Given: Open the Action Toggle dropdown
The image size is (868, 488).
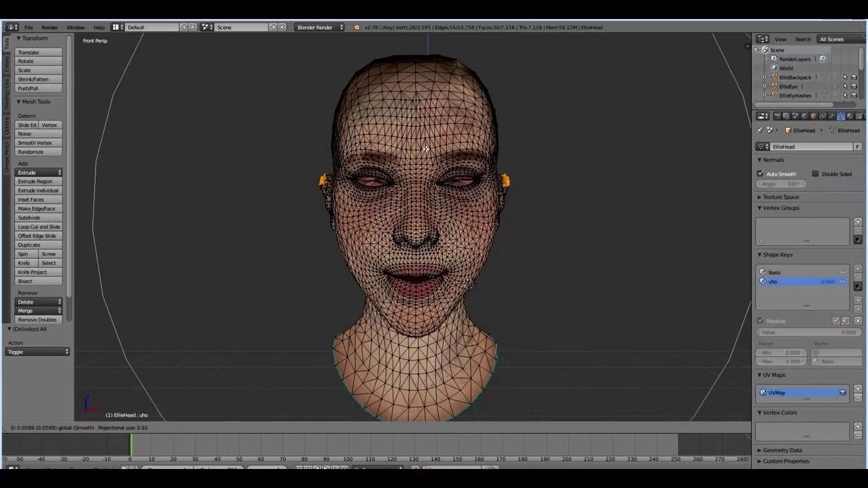Looking at the screenshot, I should pos(39,352).
